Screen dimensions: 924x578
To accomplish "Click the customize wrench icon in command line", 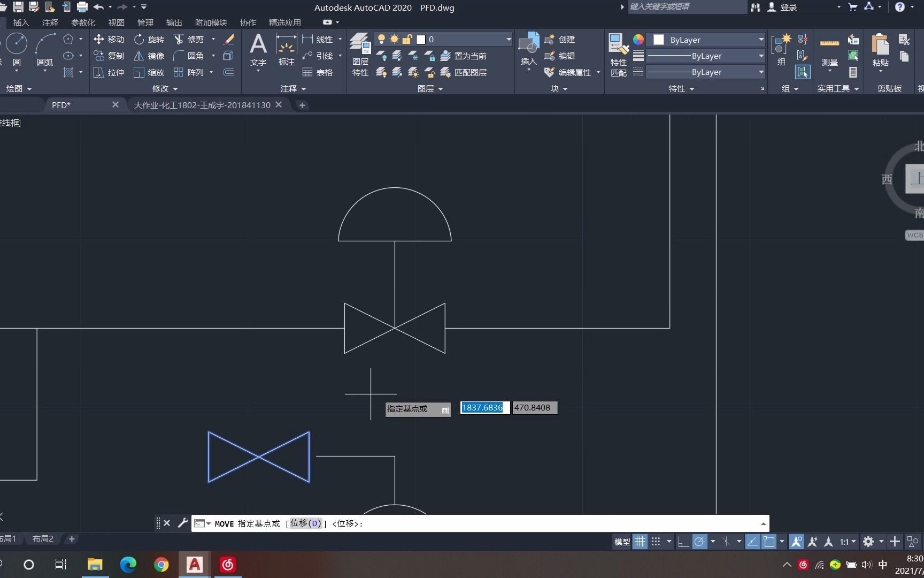I will click(x=182, y=523).
